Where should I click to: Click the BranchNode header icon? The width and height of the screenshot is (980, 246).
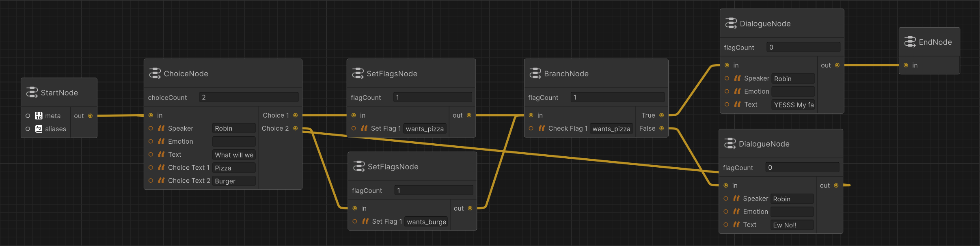(x=535, y=73)
